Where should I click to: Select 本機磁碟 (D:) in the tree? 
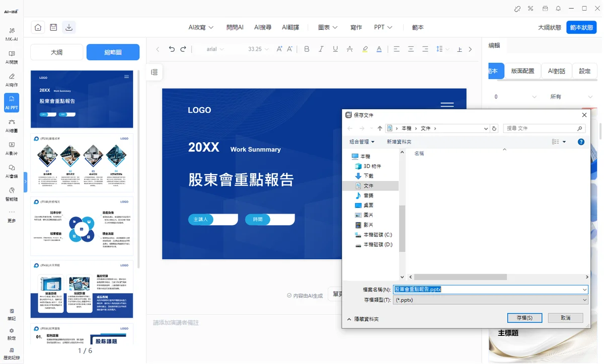tap(373, 244)
